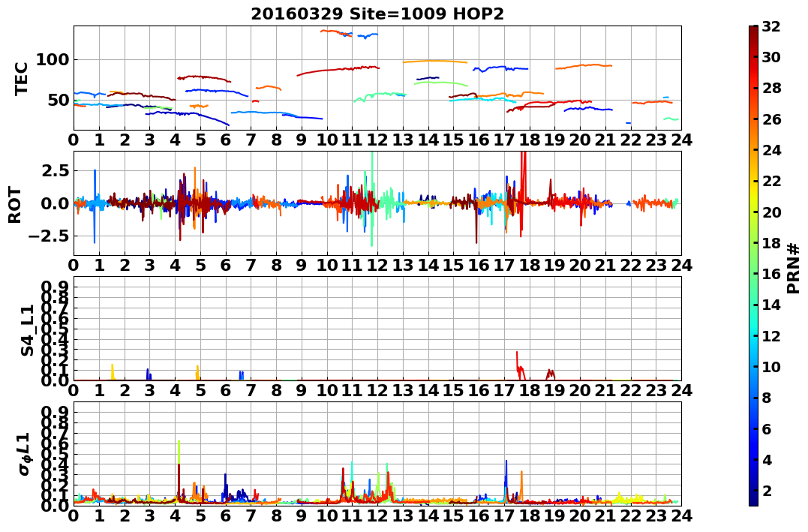Click the colorbar tick label 8
Image resolution: width=808 pixels, height=532 pixels.
pyautogui.click(x=766, y=398)
